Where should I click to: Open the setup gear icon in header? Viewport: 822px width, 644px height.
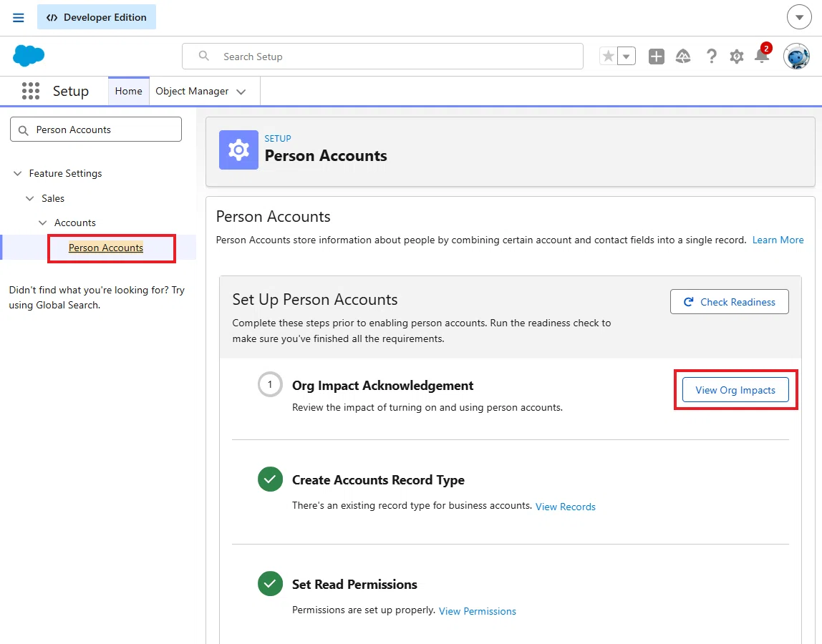click(x=737, y=56)
